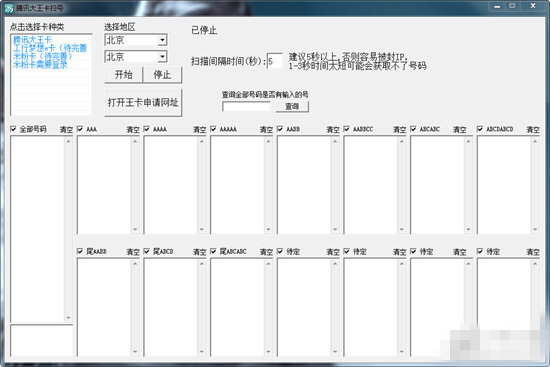
Task: Uncheck the 尾ABCD checkbox
Action: (147, 251)
